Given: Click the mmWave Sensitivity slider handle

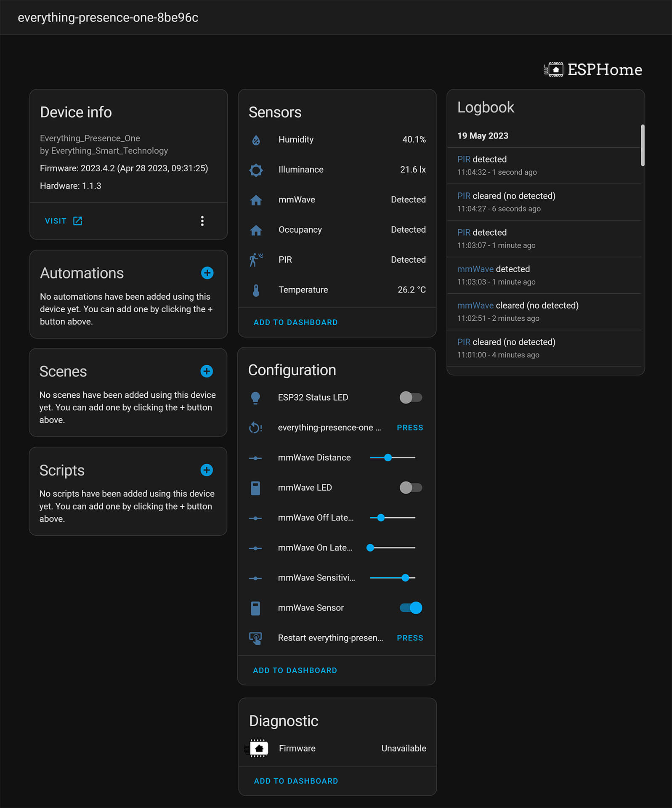Looking at the screenshot, I should 405,578.
